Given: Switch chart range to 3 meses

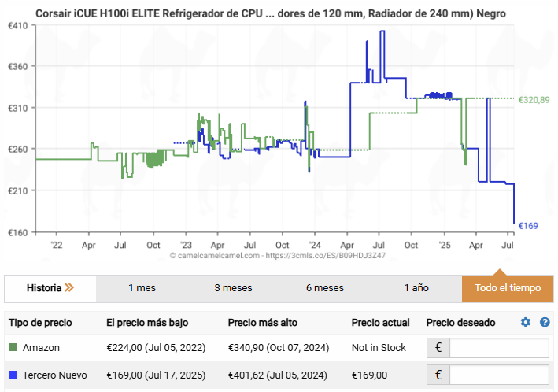Looking at the screenshot, I should point(233,288).
